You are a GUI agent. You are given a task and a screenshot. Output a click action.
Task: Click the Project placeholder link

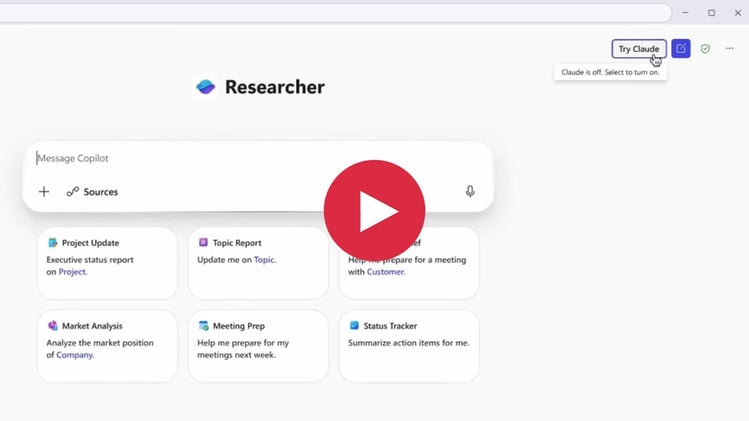coord(73,272)
